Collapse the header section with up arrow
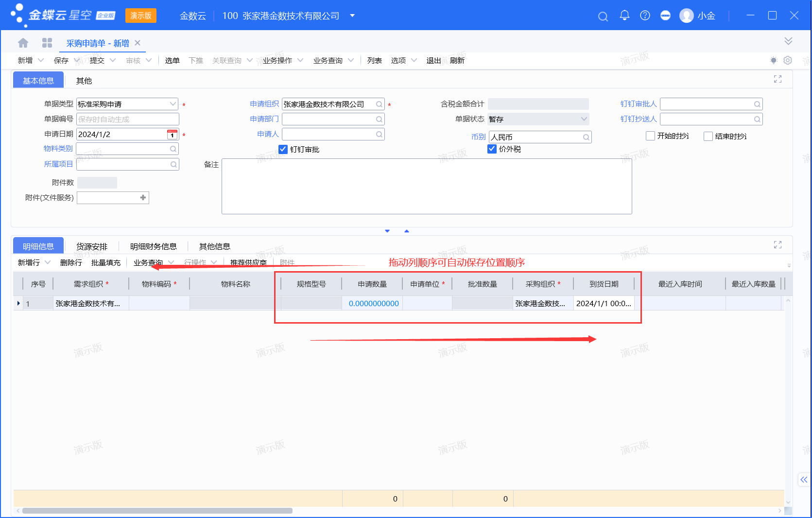This screenshot has width=812, height=518. [407, 231]
